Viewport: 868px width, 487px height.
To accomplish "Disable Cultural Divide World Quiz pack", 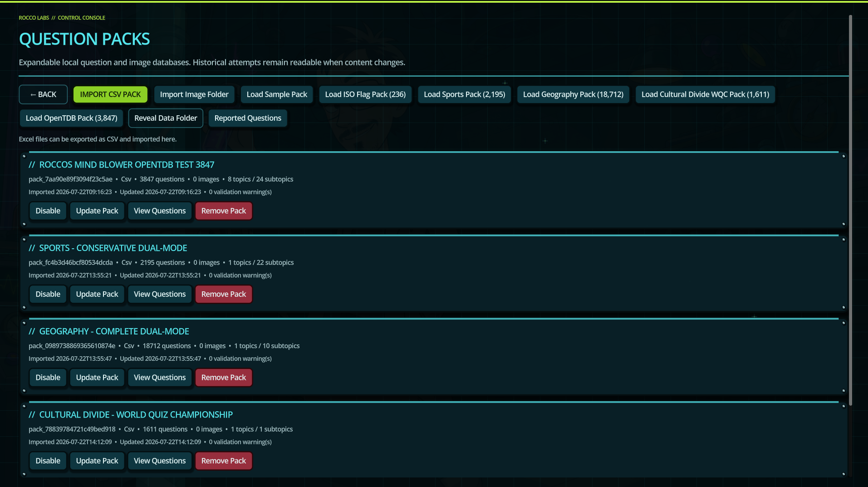I will click(48, 461).
